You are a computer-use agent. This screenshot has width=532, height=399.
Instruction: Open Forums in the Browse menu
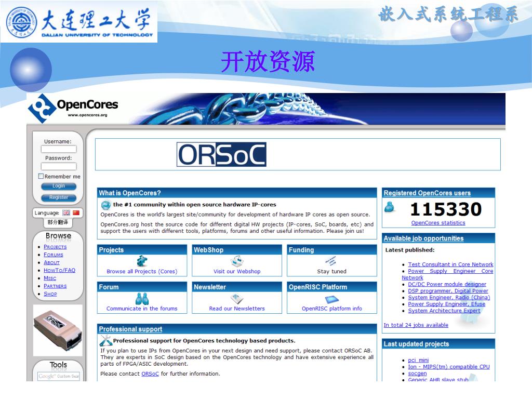[x=54, y=255]
